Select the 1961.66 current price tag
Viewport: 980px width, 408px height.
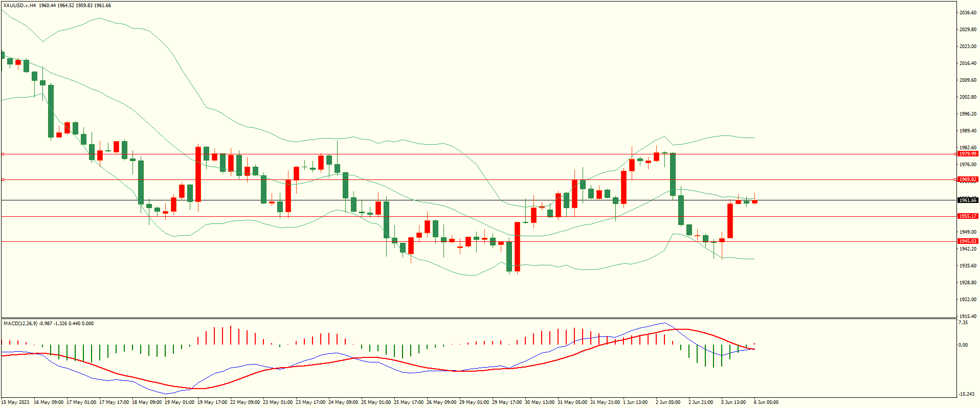pyautogui.click(x=968, y=200)
